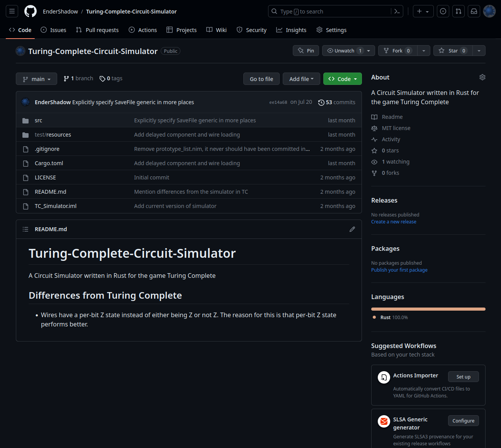The width and height of the screenshot is (501, 448).
Task: Open notifications inbox icon
Action: click(474, 12)
